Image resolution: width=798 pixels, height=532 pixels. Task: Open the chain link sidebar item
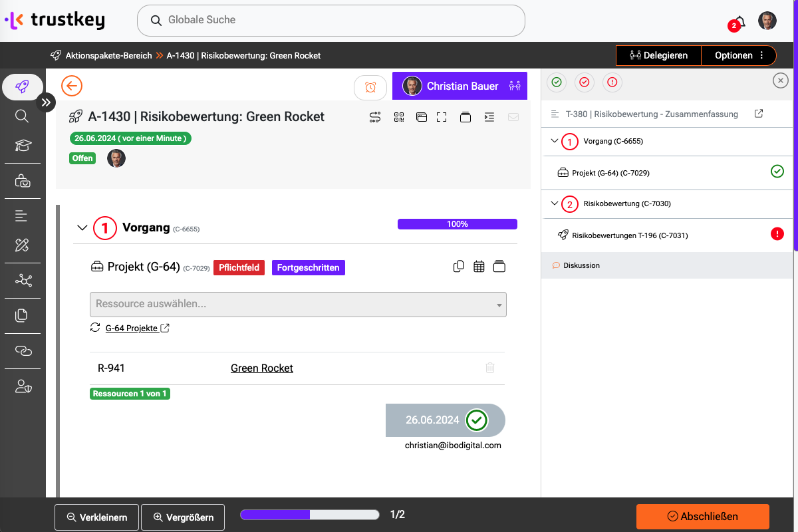coord(23,350)
